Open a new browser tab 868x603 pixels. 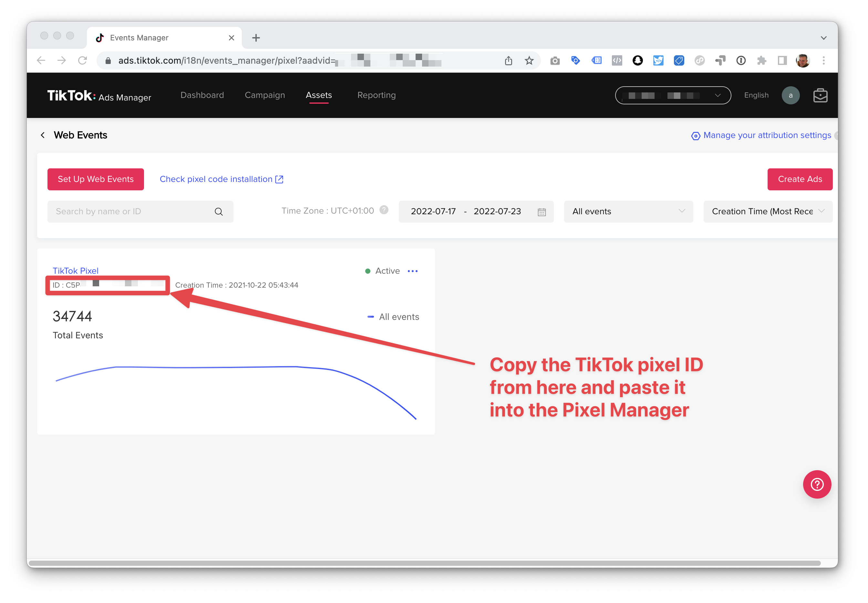[x=256, y=38]
